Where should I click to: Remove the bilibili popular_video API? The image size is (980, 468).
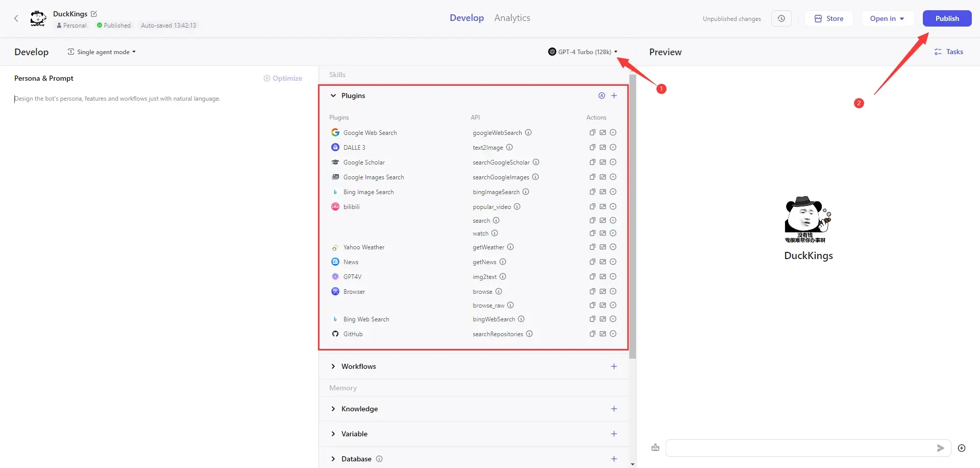(613, 206)
